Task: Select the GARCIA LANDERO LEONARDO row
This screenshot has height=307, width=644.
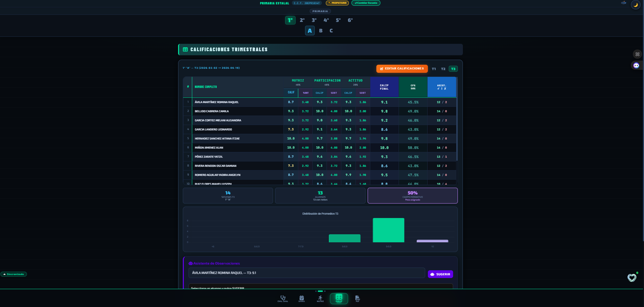Action: (x=320, y=129)
